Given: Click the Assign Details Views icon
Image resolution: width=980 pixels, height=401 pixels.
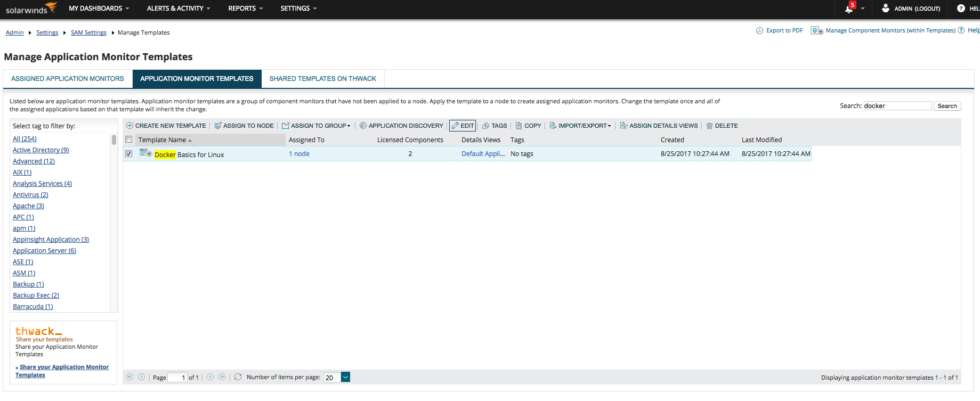Looking at the screenshot, I should coord(623,126).
